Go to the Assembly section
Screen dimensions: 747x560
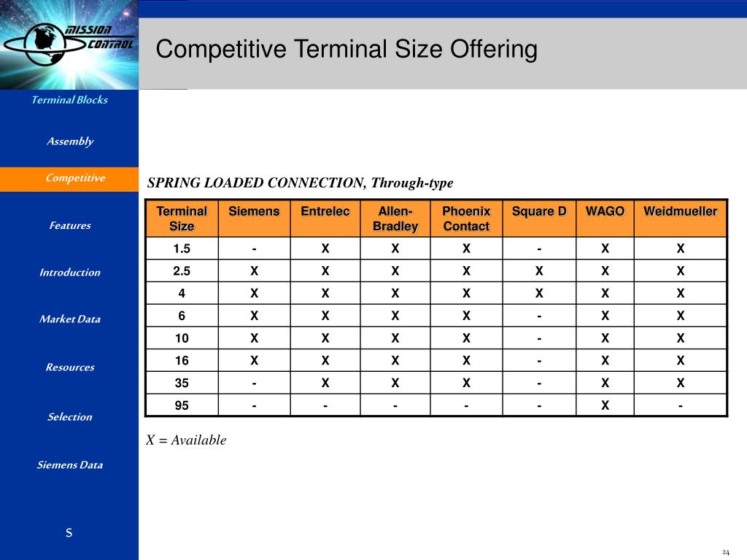(x=70, y=141)
